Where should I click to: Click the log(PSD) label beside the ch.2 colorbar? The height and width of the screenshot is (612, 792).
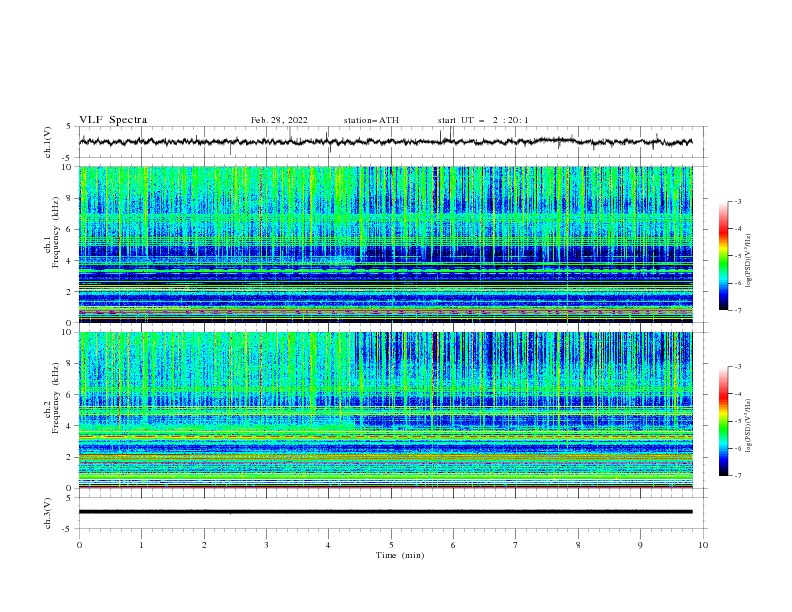point(748,425)
